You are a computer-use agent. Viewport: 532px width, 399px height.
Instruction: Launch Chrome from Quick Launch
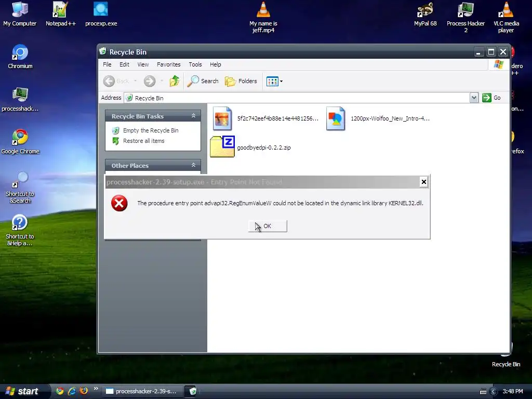pos(60,391)
